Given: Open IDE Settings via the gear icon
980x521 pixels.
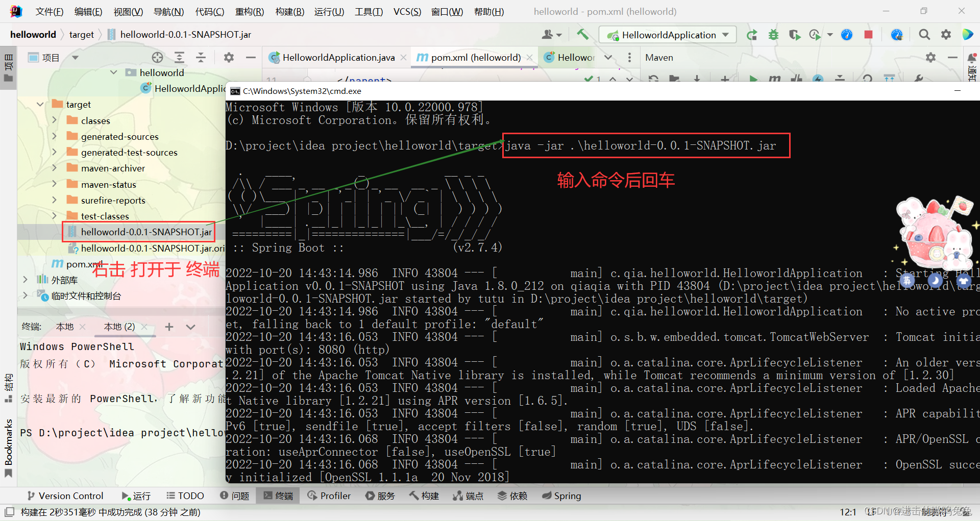Looking at the screenshot, I should pyautogui.click(x=946, y=35).
